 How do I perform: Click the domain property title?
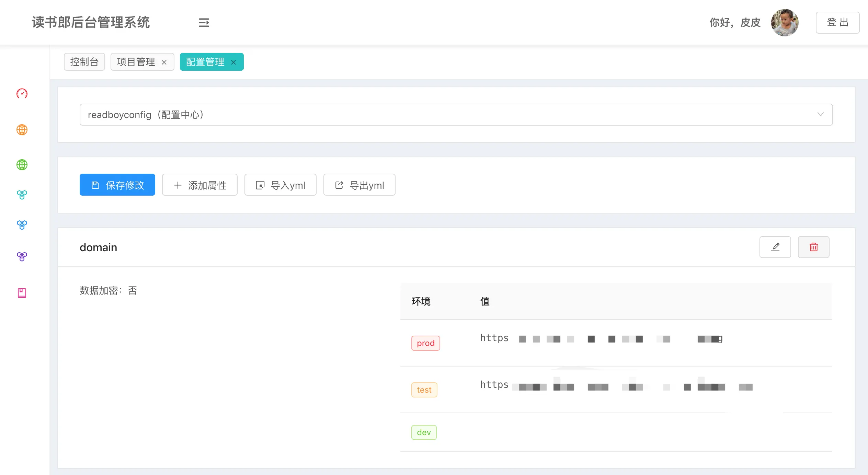(99, 247)
